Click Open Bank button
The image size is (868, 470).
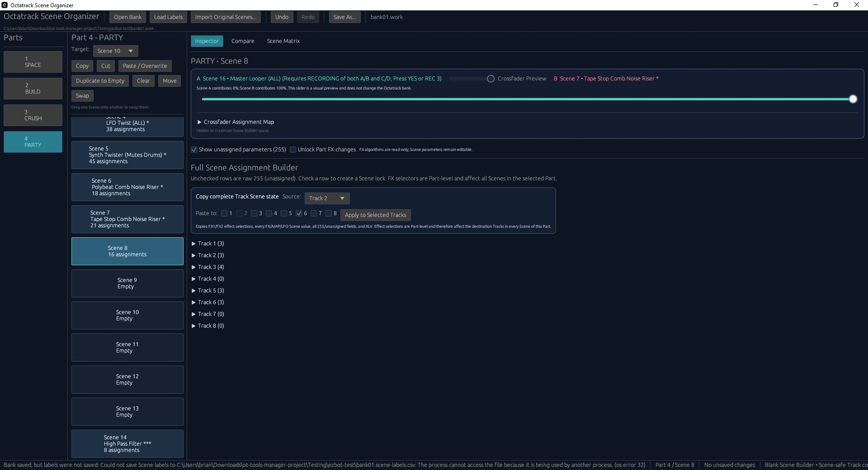click(127, 17)
